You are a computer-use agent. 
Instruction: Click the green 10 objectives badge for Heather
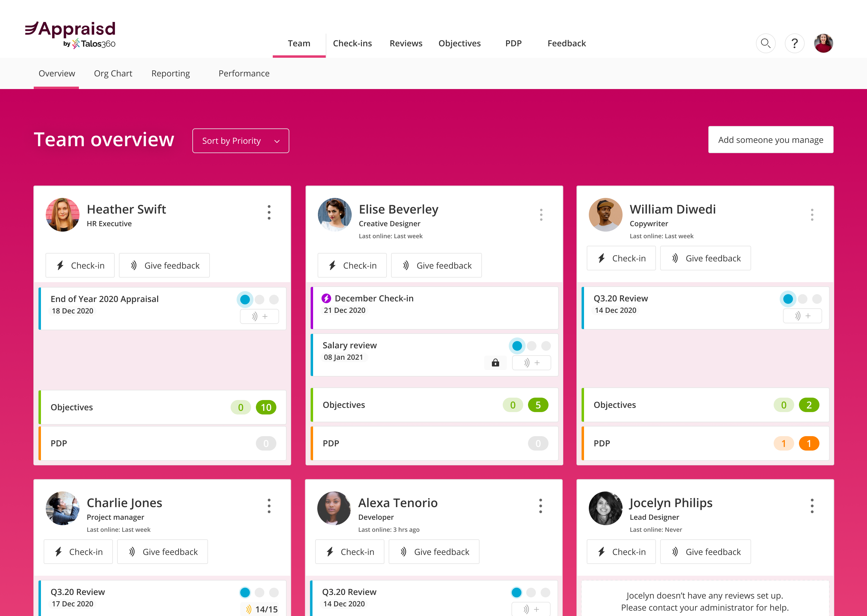point(266,407)
